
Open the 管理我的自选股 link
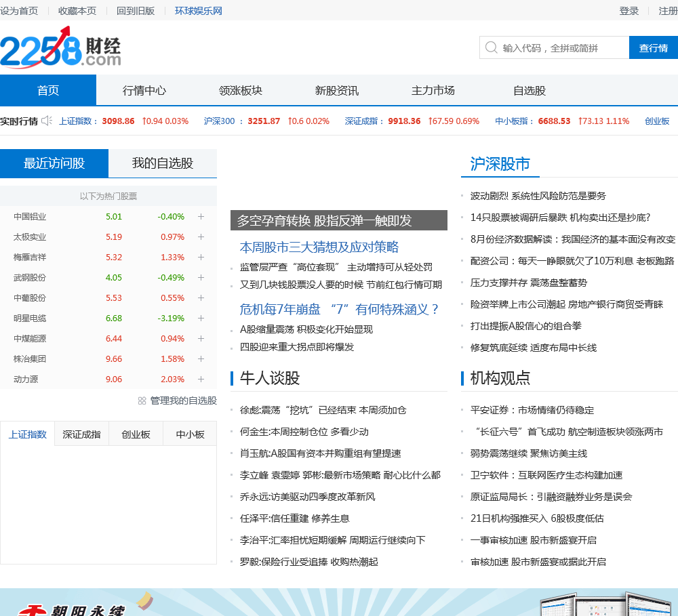[183, 401]
